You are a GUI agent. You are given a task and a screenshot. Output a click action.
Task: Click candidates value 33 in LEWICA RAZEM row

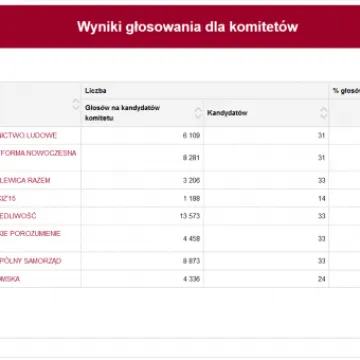click(321, 180)
